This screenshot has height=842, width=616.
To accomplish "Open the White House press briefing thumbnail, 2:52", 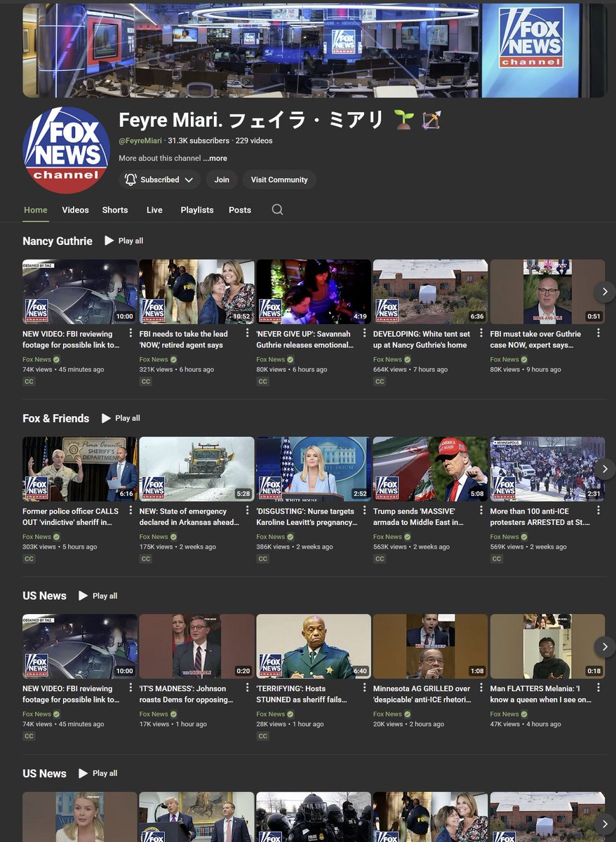I will 314,469.
